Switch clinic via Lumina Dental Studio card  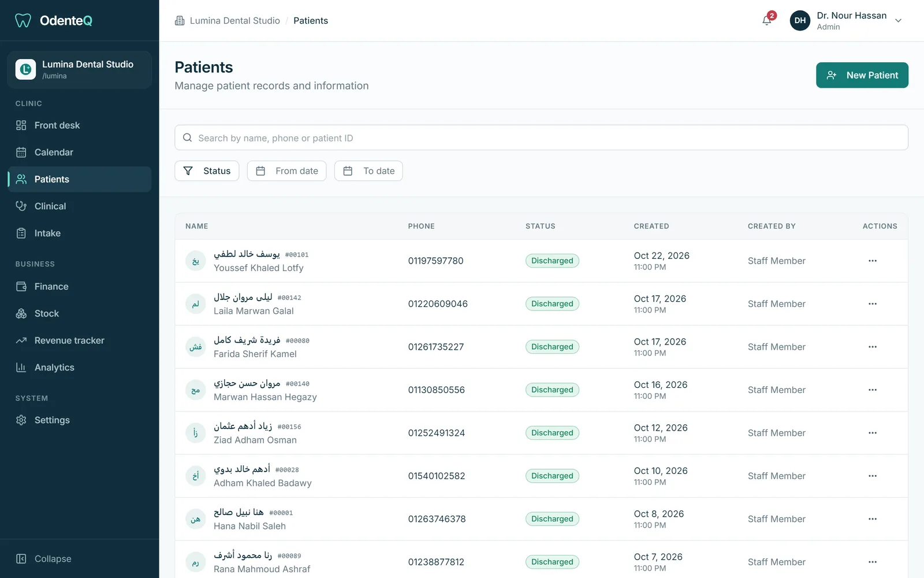click(79, 69)
